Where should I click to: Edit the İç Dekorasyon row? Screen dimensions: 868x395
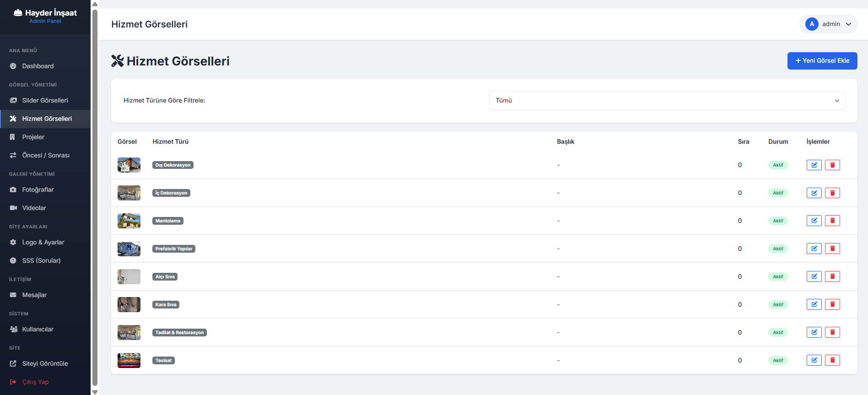pos(814,193)
